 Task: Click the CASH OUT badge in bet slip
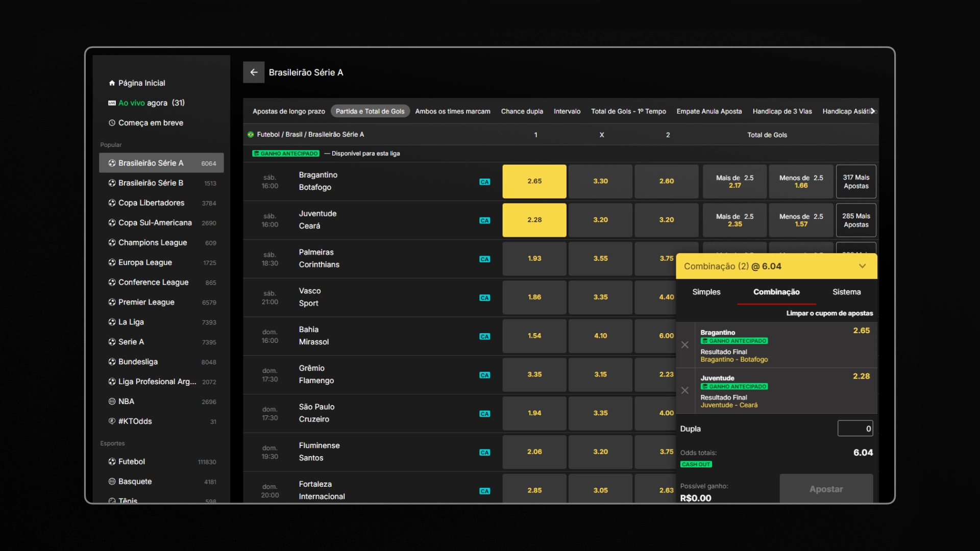click(x=696, y=465)
